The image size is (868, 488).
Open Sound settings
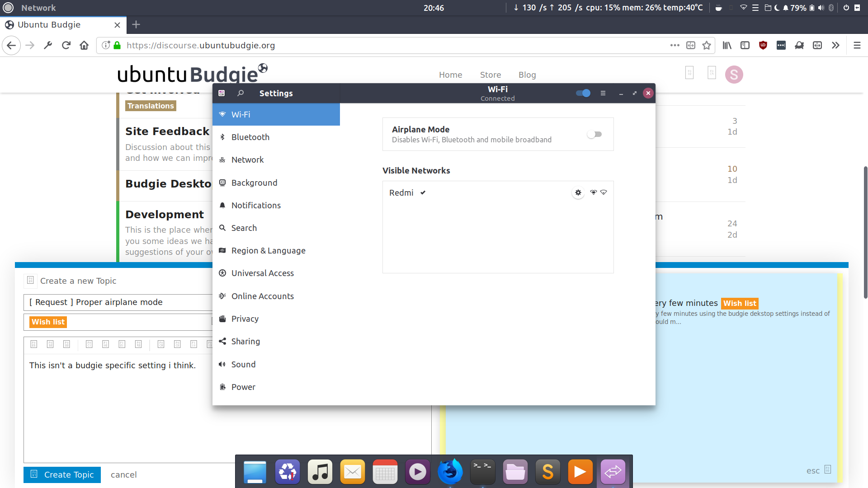(x=276, y=364)
